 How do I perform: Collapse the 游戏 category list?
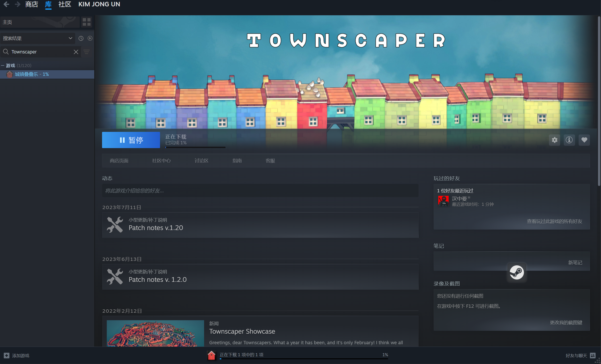[x=3, y=65]
